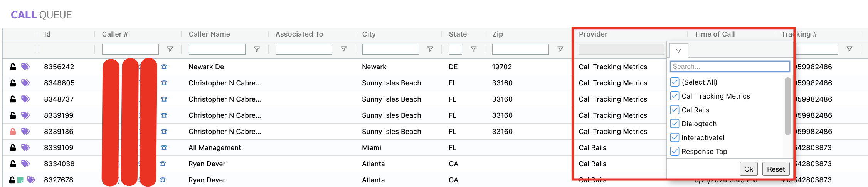Open the Caller Name column filter
868x187 pixels.
[257, 49]
